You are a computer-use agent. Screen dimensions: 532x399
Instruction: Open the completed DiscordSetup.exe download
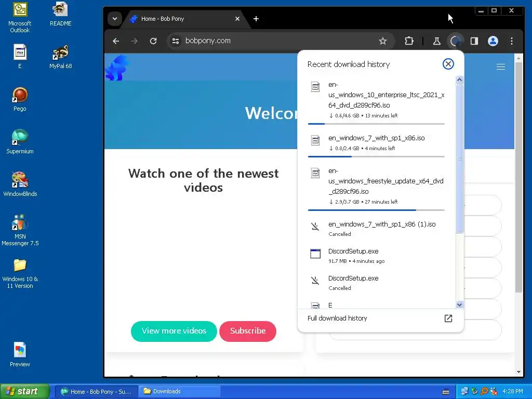point(376,256)
